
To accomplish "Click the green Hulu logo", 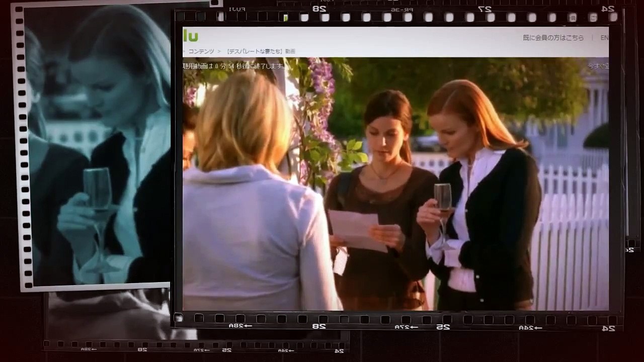I will pyautogui.click(x=190, y=36).
